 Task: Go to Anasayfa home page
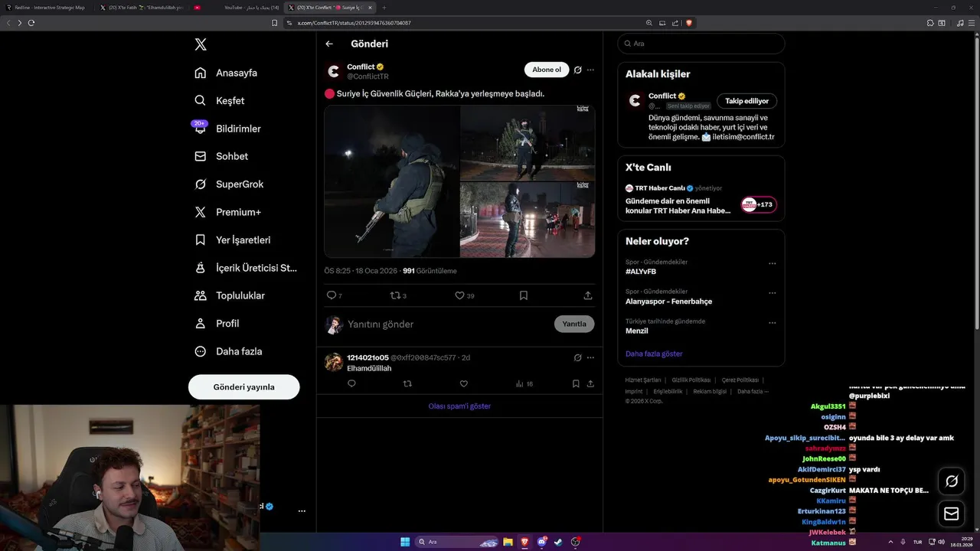[226, 73]
